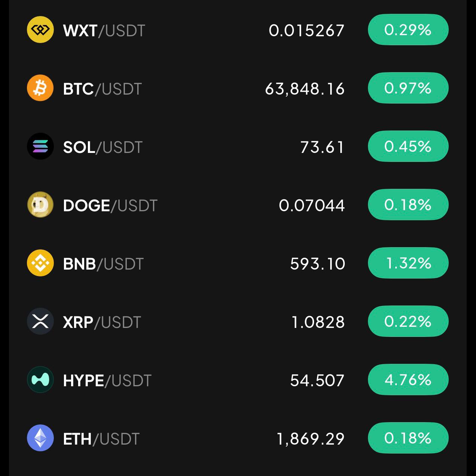Click the Bitcoin orange logo icon
This screenshot has height=476, width=476.
(40, 88)
